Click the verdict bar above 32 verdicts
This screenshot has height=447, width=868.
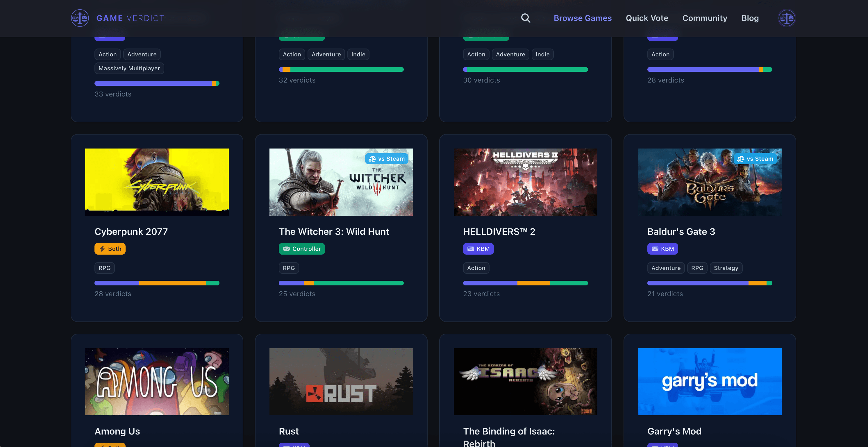click(x=341, y=69)
